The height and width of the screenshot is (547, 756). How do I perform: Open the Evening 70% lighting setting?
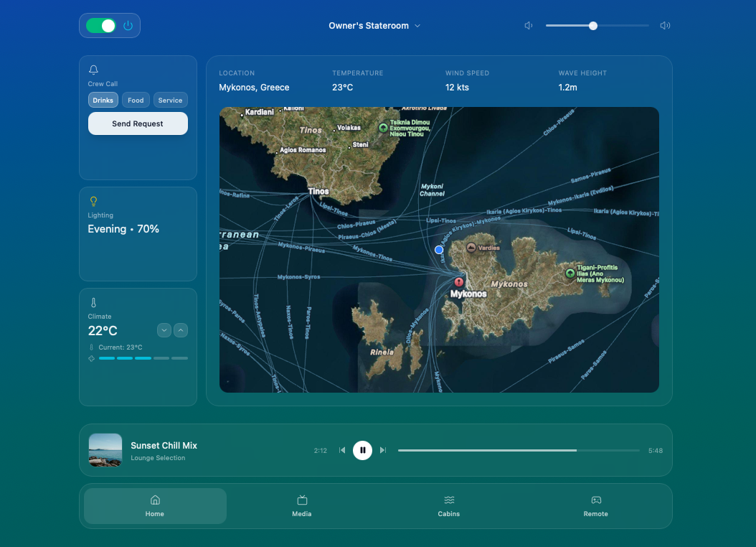(x=123, y=229)
